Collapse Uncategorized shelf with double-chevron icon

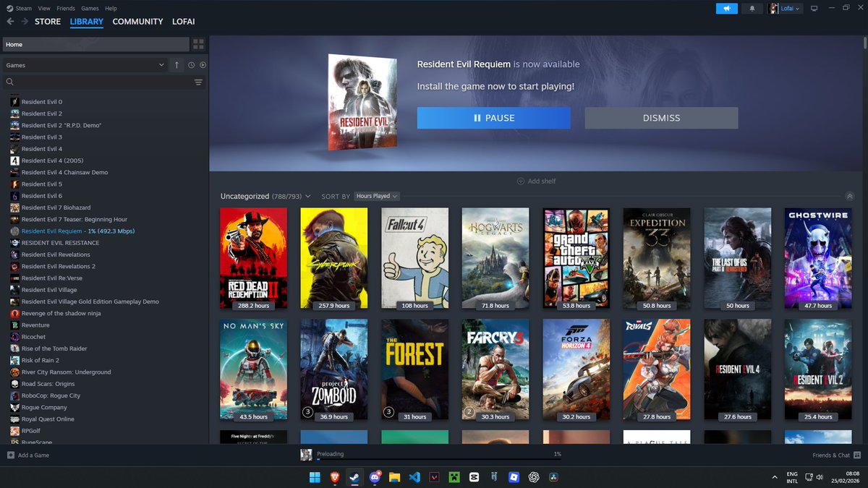click(x=850, y=197)
